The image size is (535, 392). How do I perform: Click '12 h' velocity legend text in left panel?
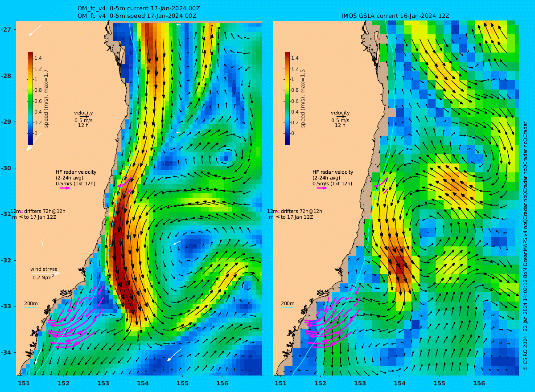83,126
